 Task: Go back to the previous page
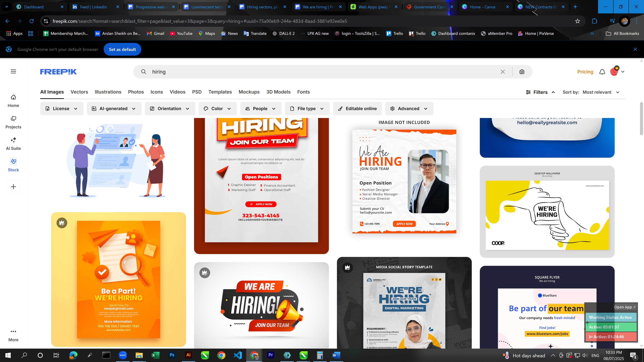[x=8, y=21]
